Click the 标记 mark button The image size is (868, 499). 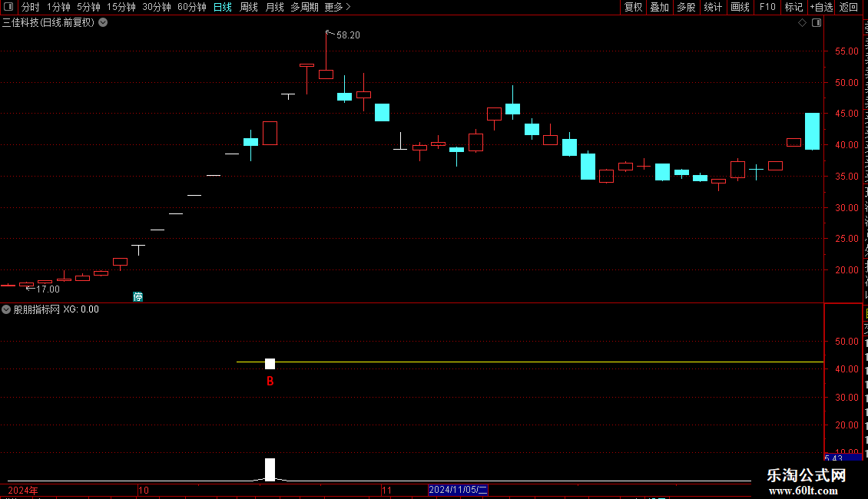coord(793,7)
